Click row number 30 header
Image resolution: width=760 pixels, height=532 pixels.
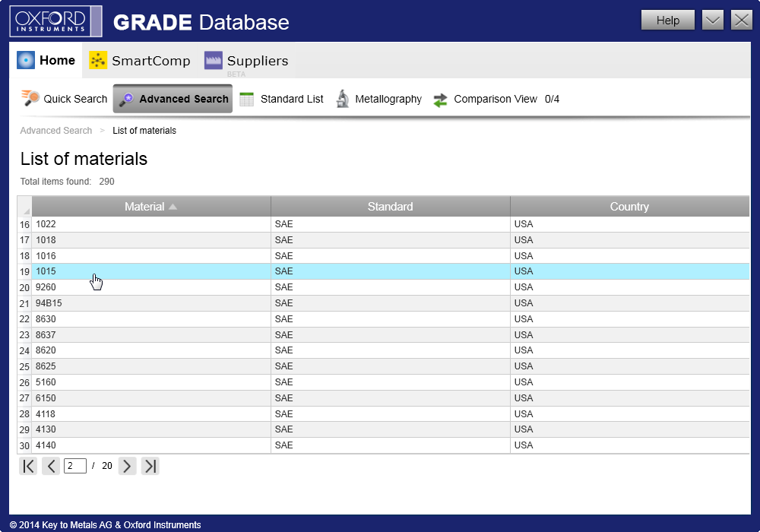point(25,446)
